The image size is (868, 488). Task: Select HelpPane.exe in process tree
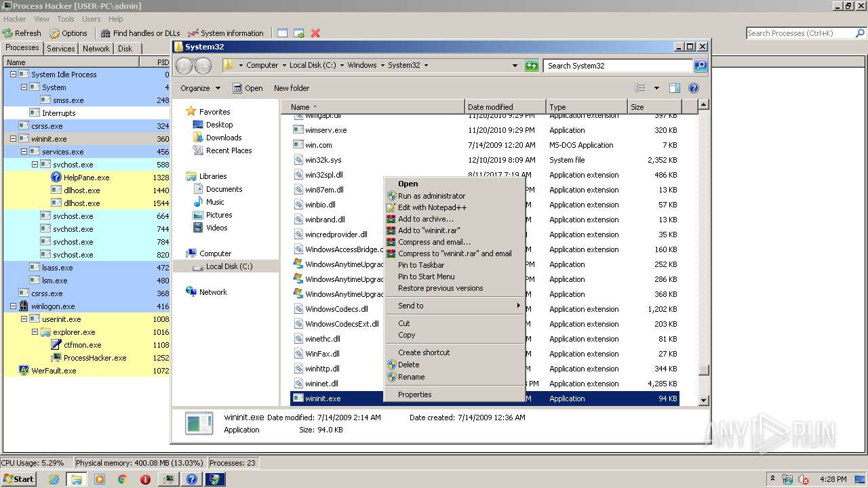86,178
